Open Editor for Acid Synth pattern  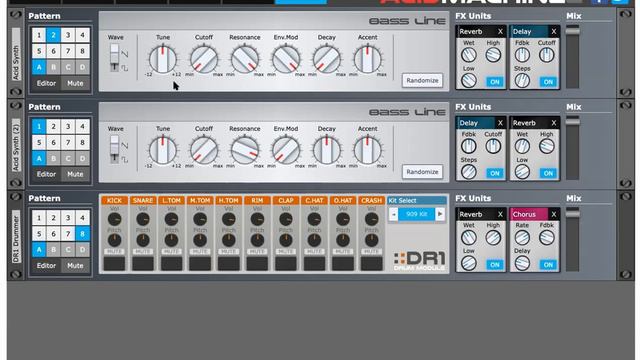tap(46, 83)
